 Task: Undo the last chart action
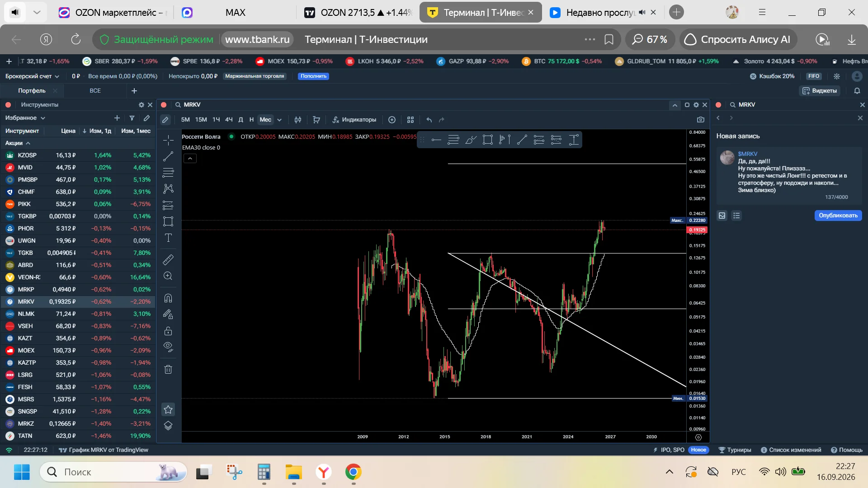coord(429,120)
